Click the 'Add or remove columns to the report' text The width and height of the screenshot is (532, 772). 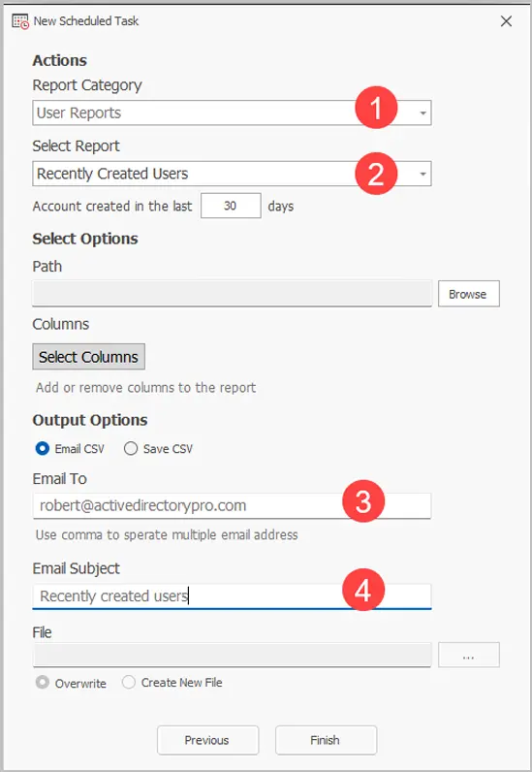coord(145,388)
